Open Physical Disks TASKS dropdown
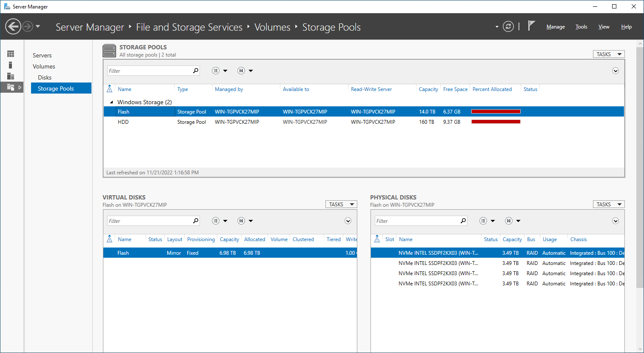Screen dimensions: 644x353 pyautogui.click(x=609, y=204)
